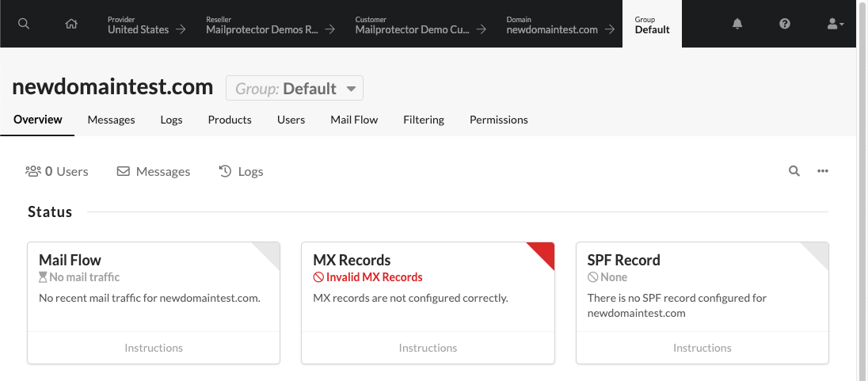The image size is (868, 381).
Task: Select the Customer Mailprotector Demo breadcrumb
Action: click(421, 25)
